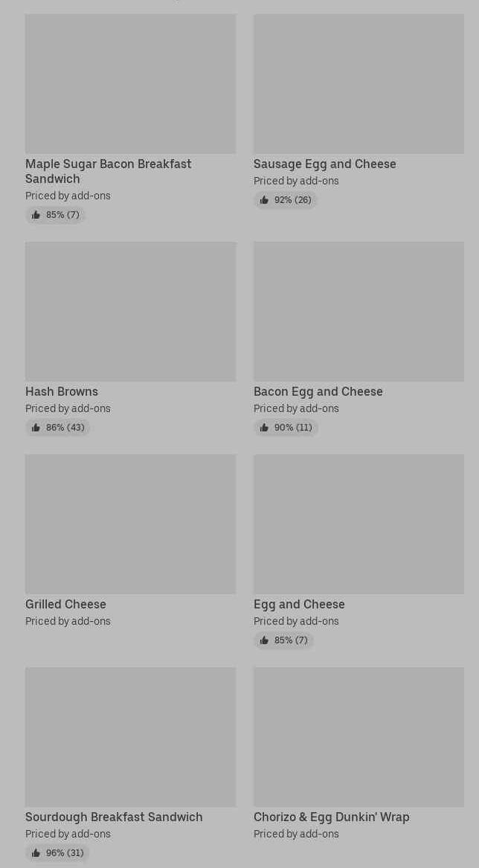Click the 86% (43) rating badge
The width and height of the screenshot is (479, 868).
pos(58,428)
